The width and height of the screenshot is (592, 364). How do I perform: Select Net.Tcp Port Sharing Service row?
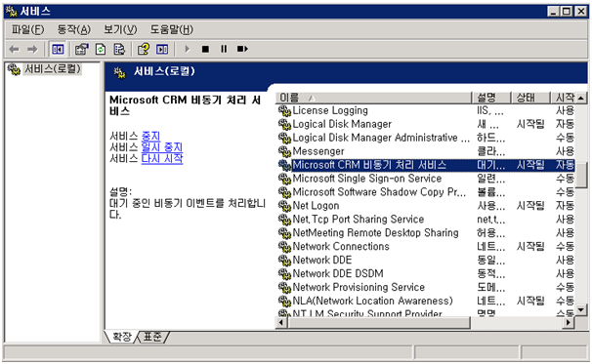426,220
